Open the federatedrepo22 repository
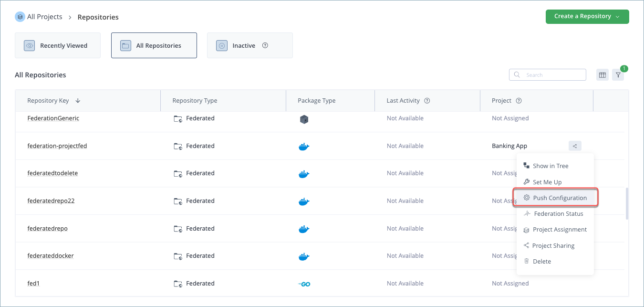Viewport: 644px width, 307px height. (51, 201)
